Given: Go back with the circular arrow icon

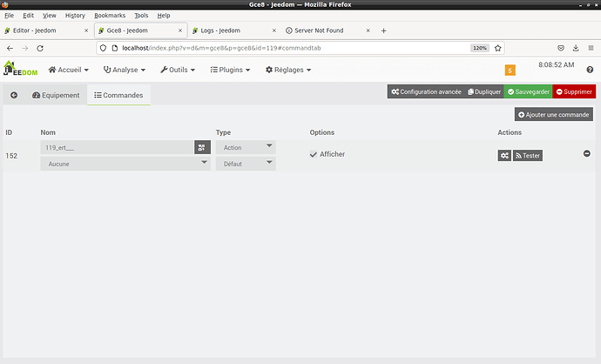Looking at the screenshot, I should pyautogui.click(x=14, y=95).
